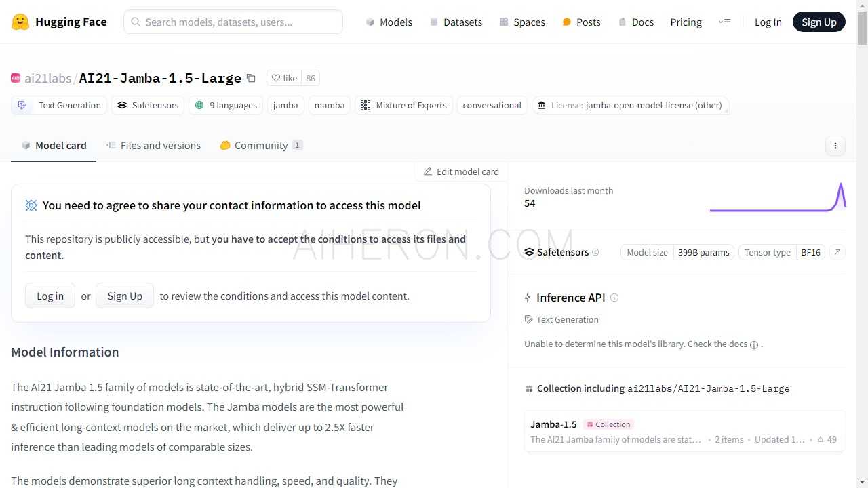The image size is (868, 488).
Task: Click the Hugging Face brand text
Action: click(71, 22)
